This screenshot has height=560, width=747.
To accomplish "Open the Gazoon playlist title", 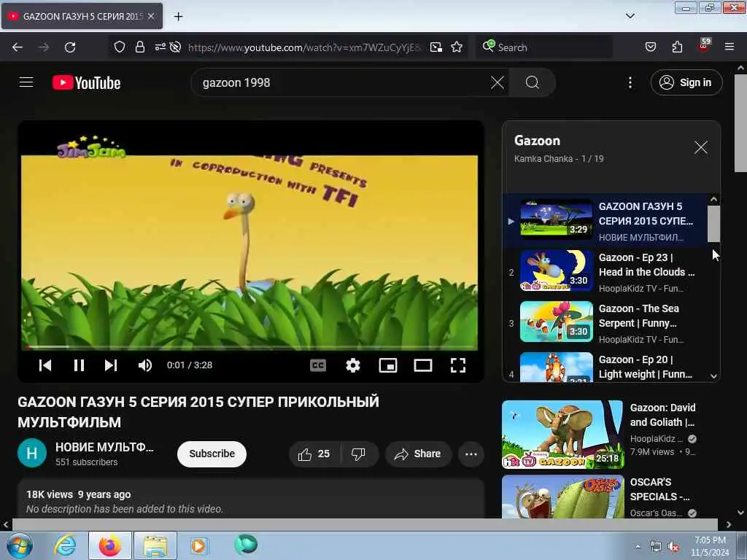I will click(x=537, y=141).
